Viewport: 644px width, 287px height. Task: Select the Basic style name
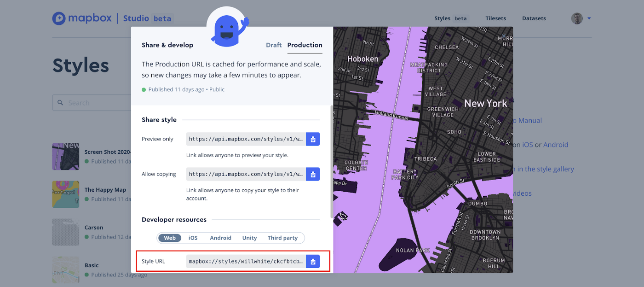92,265
